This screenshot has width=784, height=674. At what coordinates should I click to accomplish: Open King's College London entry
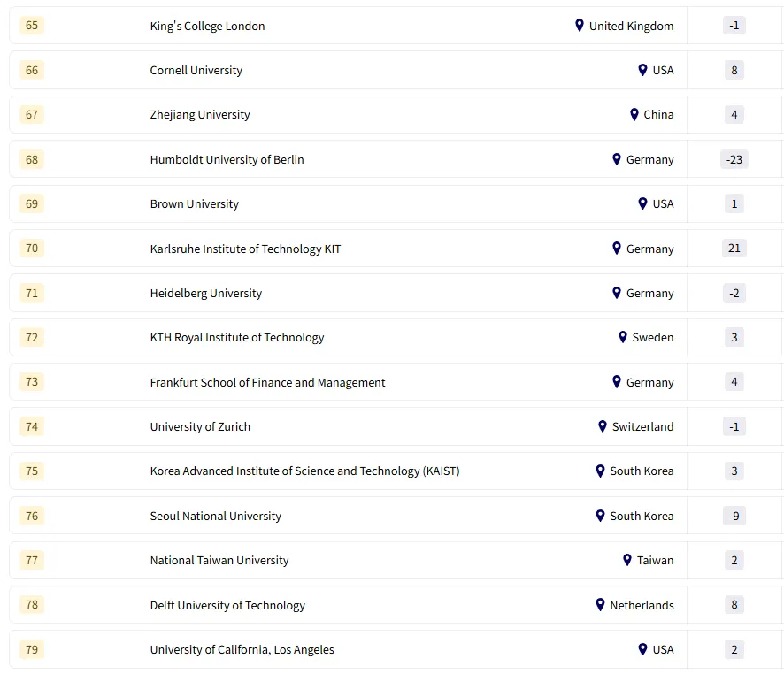point(207,26)
